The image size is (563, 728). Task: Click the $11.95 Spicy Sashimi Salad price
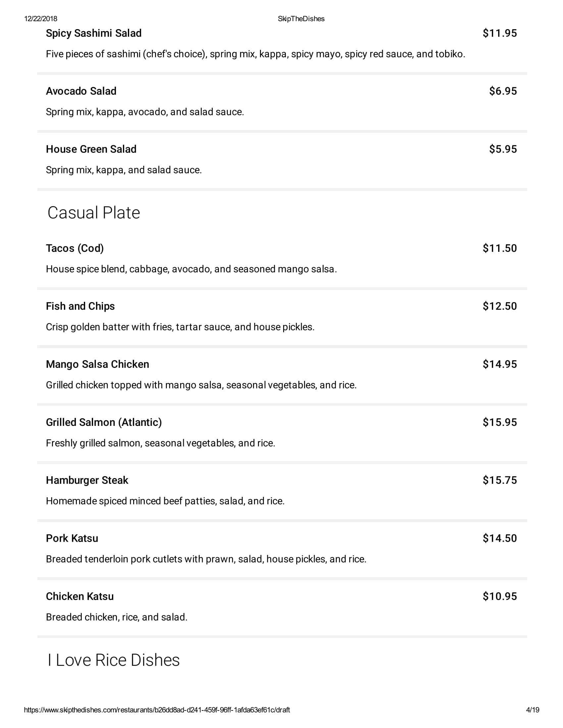tap(500, 33)
